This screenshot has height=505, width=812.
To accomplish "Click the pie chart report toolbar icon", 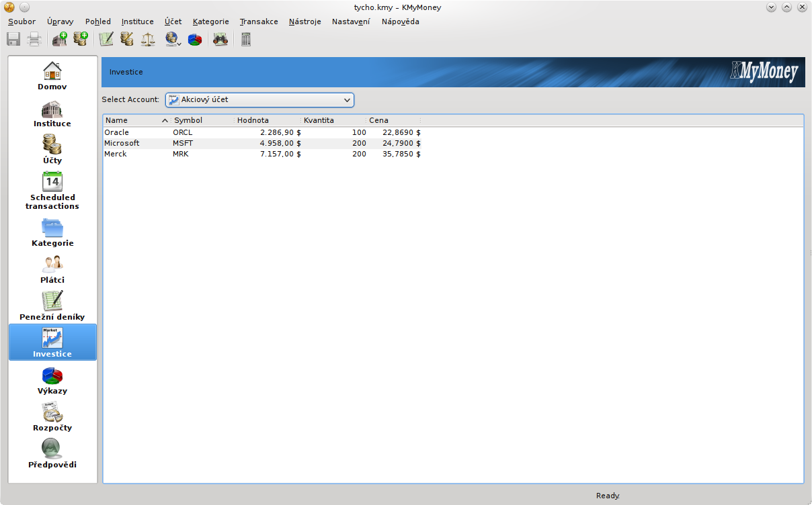I will click(195, 39).
